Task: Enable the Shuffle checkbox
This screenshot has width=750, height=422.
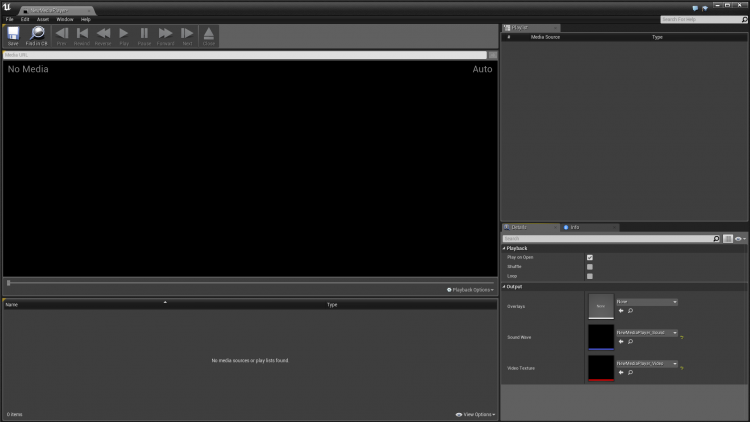Action: click(x=590, y=267)
